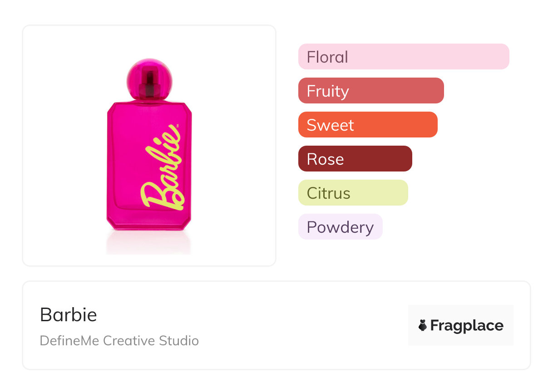553x392 pixels.
Task: Click the Fruity accord bar
Action: (x=370, y=91)
